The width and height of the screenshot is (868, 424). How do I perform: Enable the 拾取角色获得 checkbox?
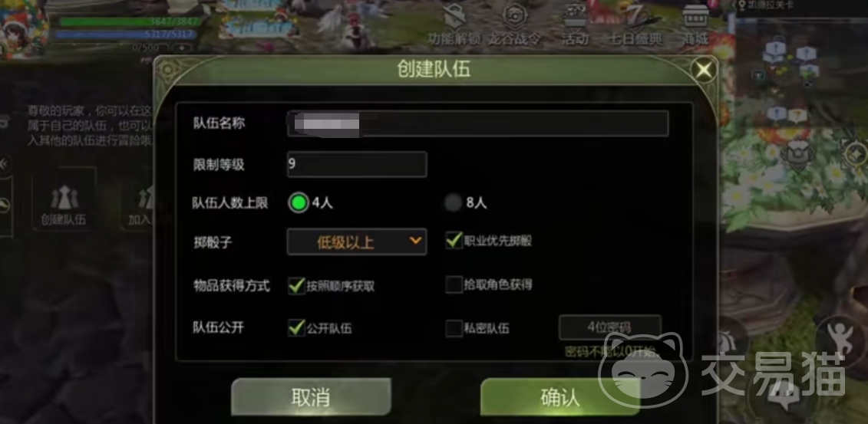coord(454,284)
